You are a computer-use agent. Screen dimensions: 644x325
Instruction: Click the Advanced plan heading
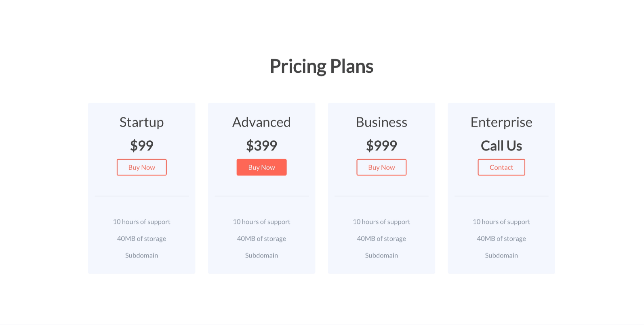[261, 122]
